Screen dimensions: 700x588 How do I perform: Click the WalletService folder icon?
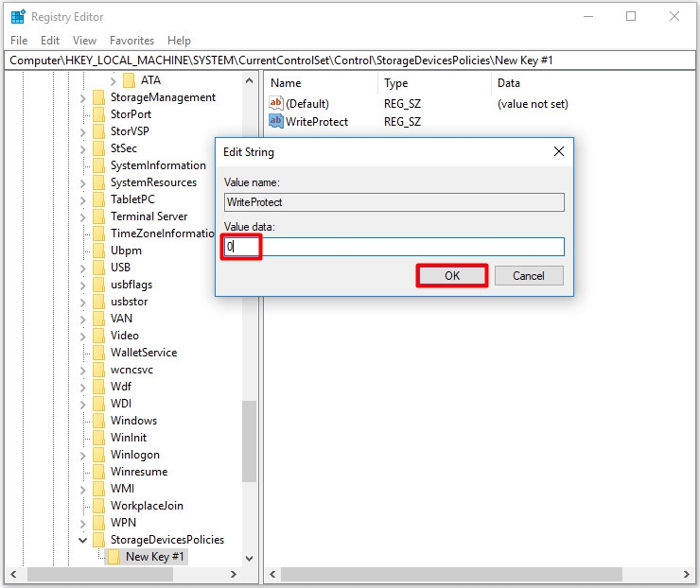tap(98, 353)
